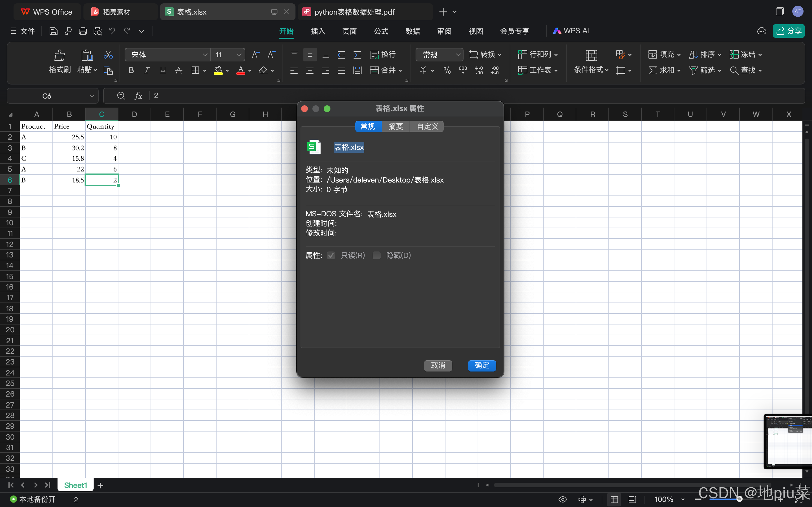
Task: Click the increase font size icon
Action: coord(256,55)
